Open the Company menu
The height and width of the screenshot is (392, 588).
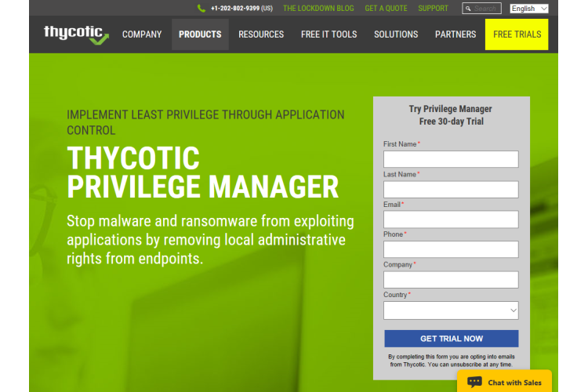pyautogui.click(x=142, y=34)
